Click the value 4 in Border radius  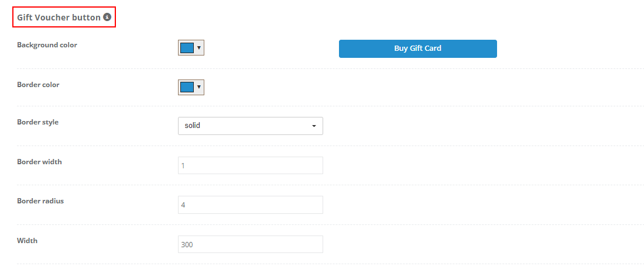(x=183, y=205)
